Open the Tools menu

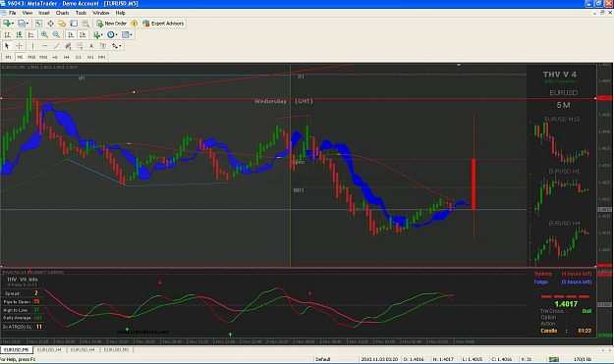pyautogui.click(x=82, y=13)
